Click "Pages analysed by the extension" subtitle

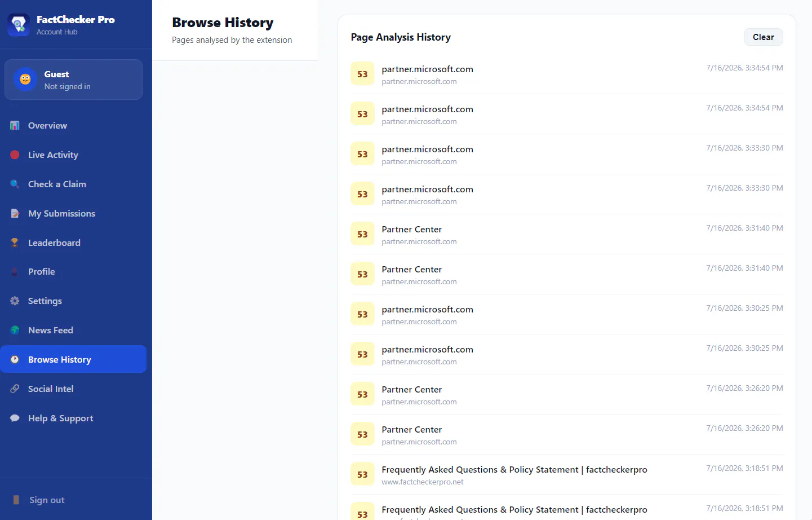point(232,40)
